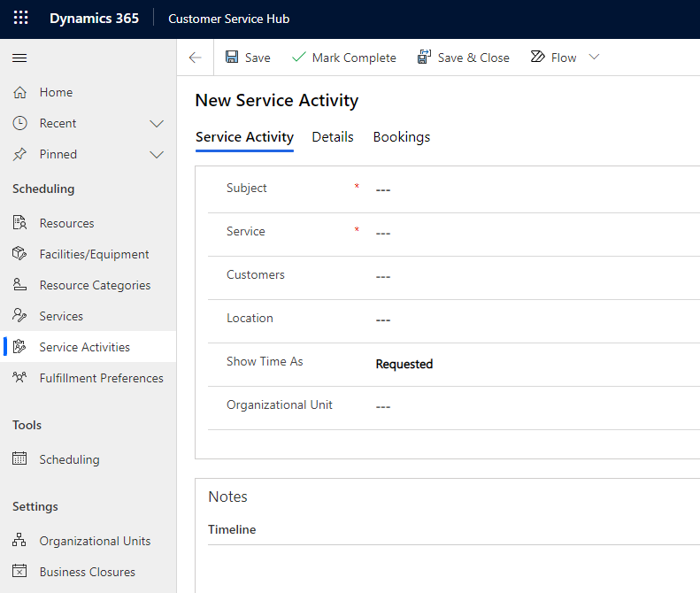This screenshot has width=700, height=593.
Task: Click into the Service lookup field
Action: click(537, 233)
